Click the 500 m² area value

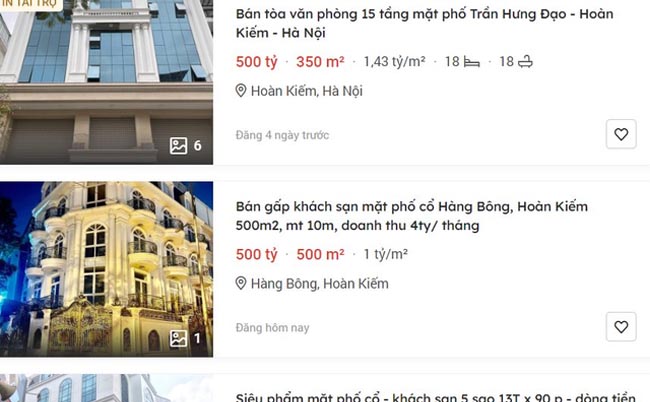(320, 254)
